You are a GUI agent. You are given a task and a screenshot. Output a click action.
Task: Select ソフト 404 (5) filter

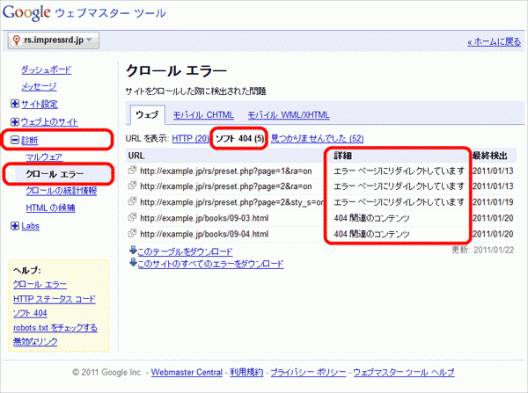click(x=240, y=138)
